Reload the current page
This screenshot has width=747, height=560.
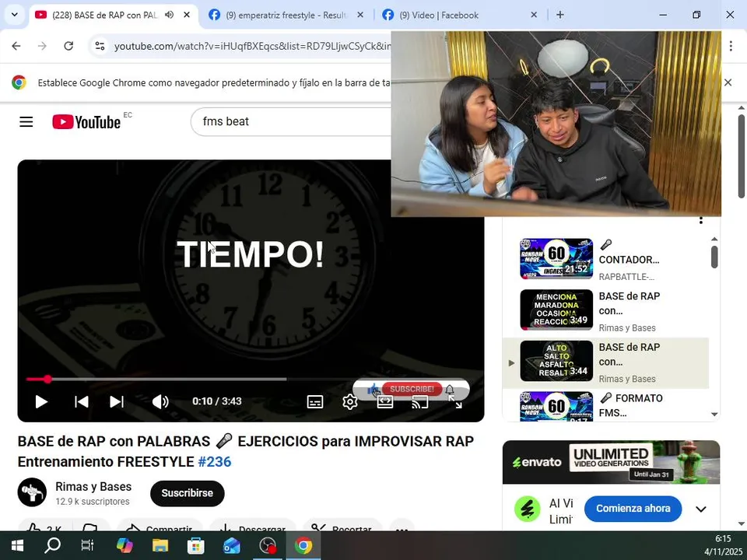coord(68,46)
